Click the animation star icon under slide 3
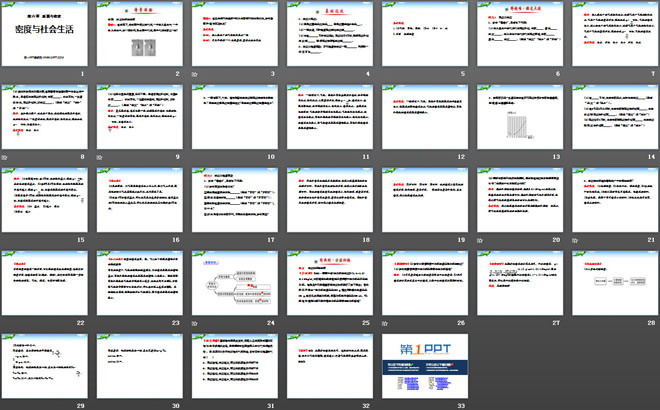Image resolution: width=660 pixels, height=410 pixels. (194, 74)
